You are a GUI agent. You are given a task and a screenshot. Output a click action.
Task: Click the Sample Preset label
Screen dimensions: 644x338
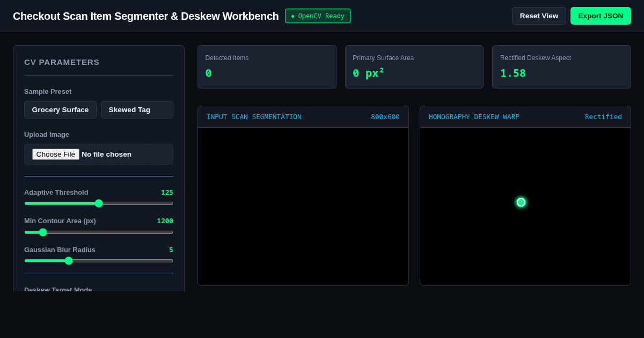pyautogui.click(x=48, y=92)
